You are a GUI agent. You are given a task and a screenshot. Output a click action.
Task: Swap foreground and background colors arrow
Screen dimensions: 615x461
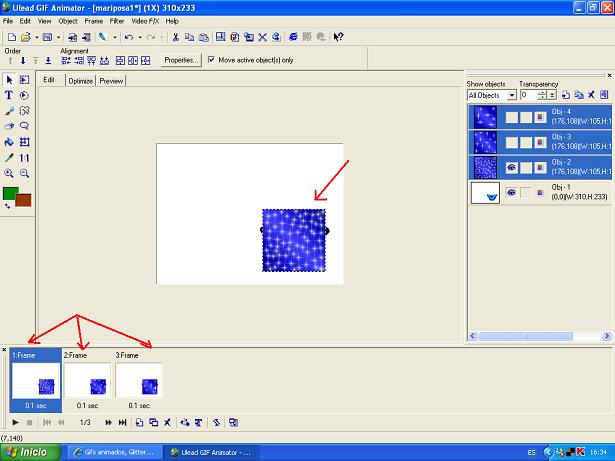[x=7, y=206]
